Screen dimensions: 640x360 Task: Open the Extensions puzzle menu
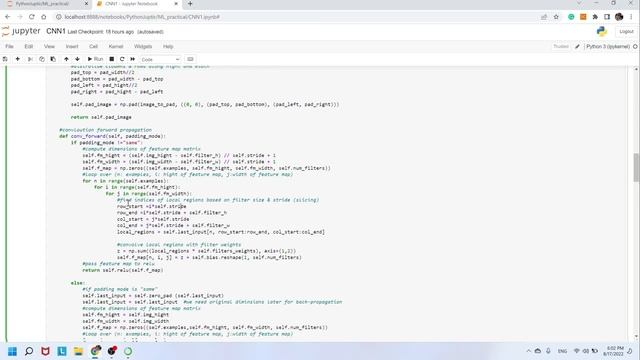coord(595,17)
